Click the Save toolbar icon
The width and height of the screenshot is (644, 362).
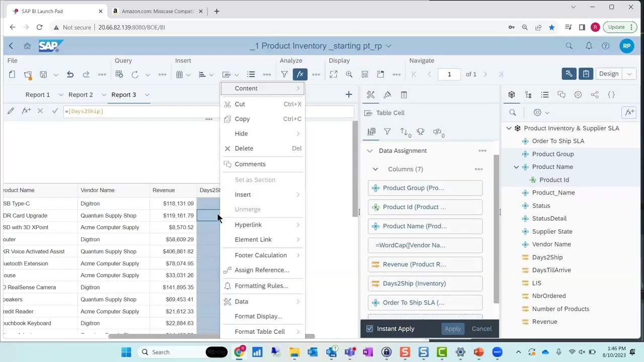(x=43, y=74)
